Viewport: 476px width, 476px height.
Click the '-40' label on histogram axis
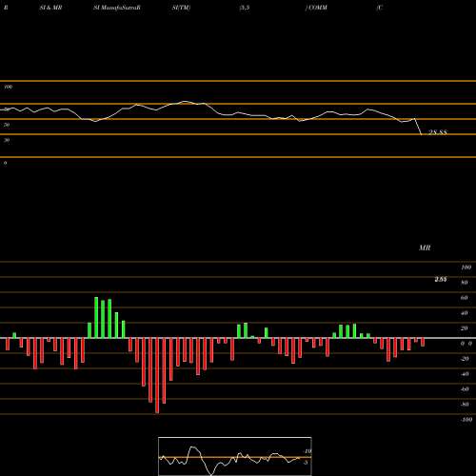[465, 374]
